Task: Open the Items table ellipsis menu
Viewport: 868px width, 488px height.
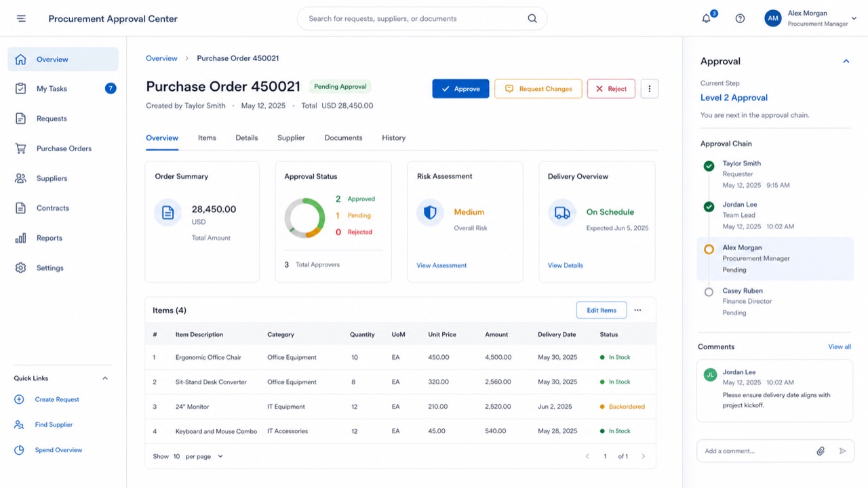Action: click(x=637, y=310)
